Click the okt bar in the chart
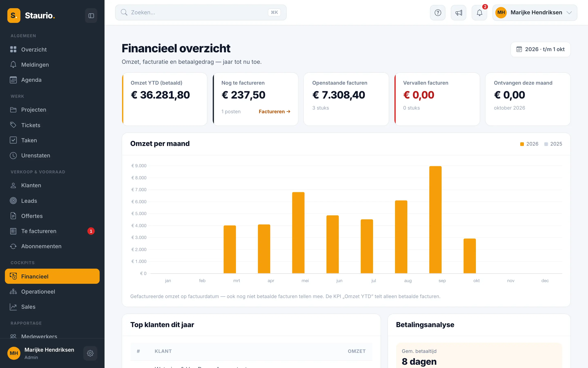588x368 pixels. point(469,256)
